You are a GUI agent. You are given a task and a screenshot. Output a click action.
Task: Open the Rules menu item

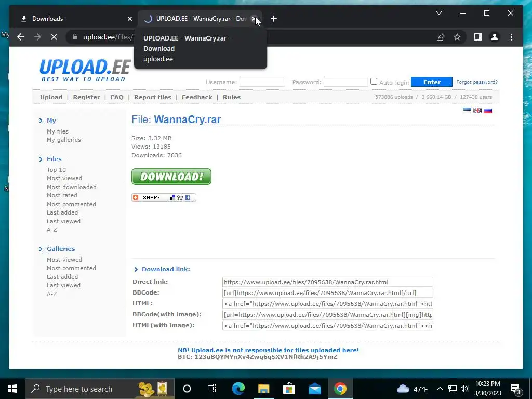pyautogui.click(x=231, y=97)
